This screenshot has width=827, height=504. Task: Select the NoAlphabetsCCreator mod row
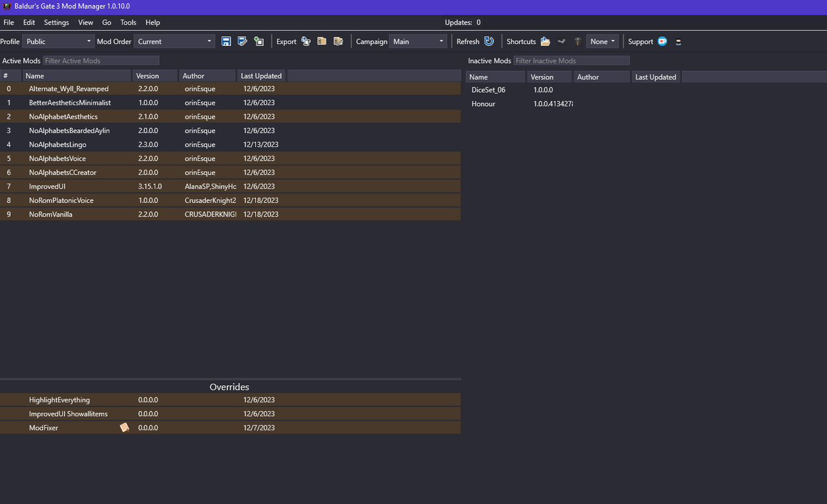230,173
